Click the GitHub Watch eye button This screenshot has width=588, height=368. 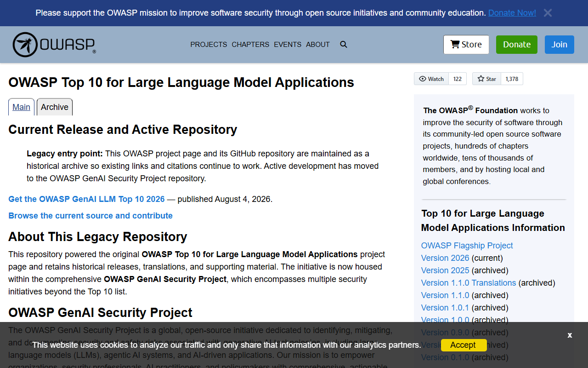431,79
